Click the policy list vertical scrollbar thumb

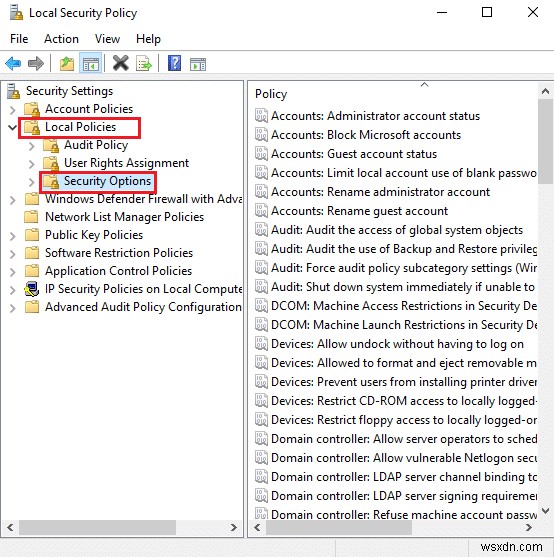click(545, 141)
